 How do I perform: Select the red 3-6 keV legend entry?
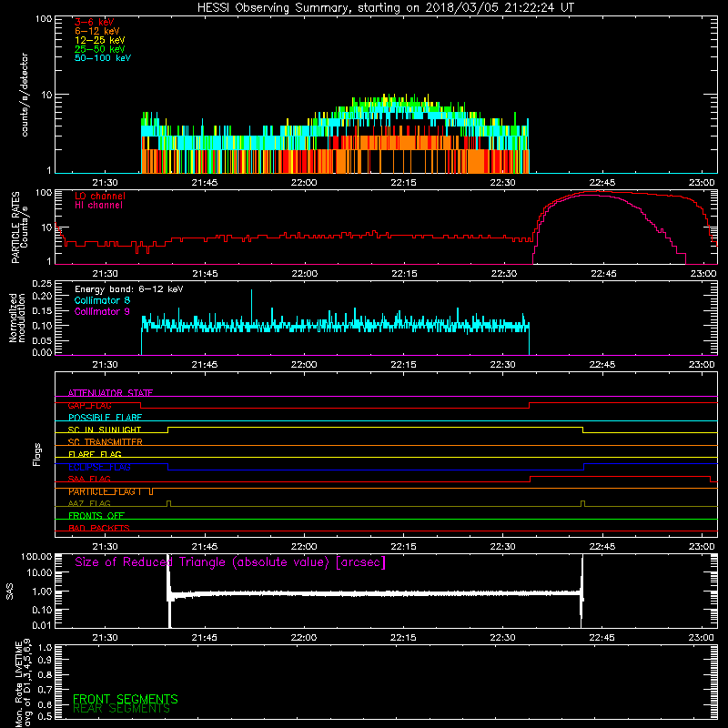(x=95, y=22)
